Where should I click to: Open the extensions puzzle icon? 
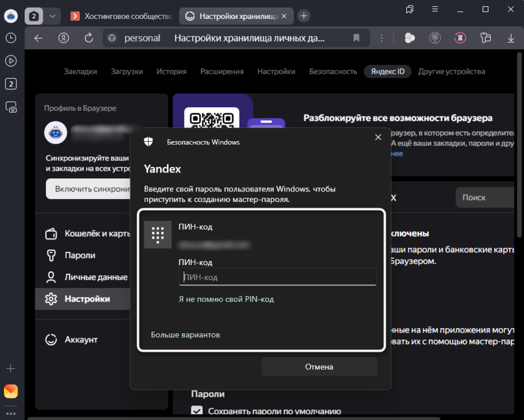point(486,38)
